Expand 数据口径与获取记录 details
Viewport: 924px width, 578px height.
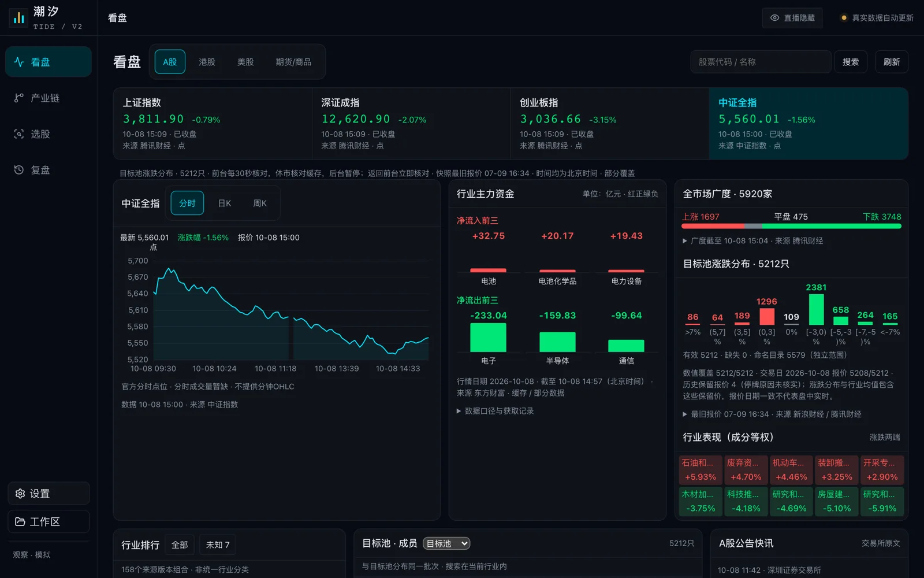[495, 411]
